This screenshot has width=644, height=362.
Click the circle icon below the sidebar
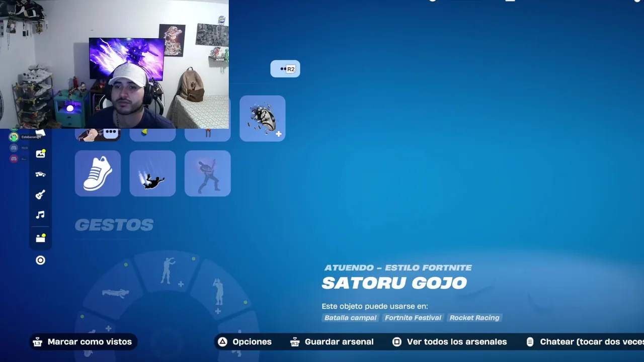[x=40, y=260]
